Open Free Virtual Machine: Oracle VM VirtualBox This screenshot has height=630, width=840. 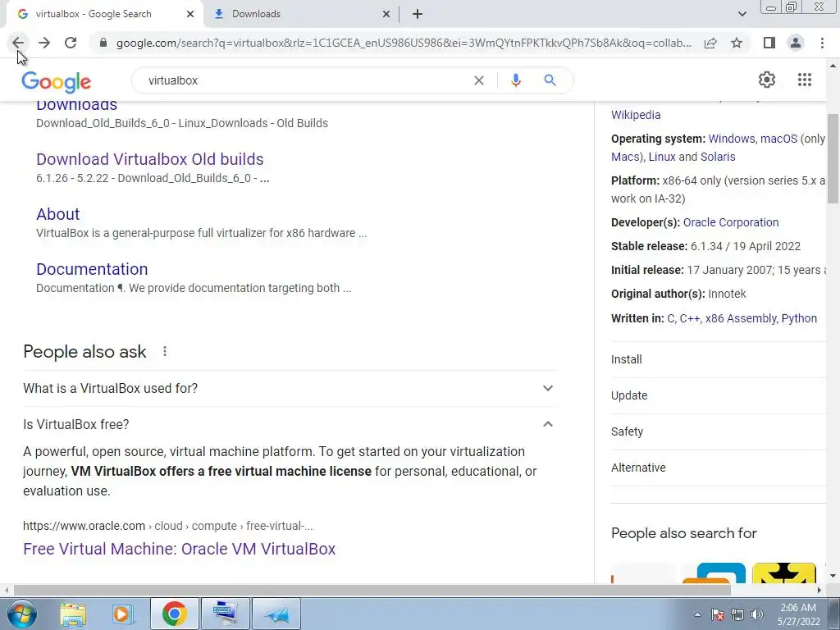[180, 549]
